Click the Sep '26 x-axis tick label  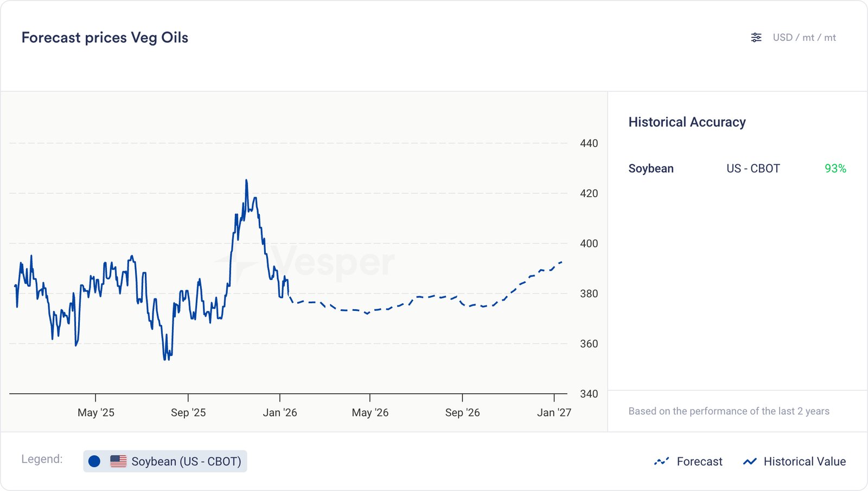(462, 412)
